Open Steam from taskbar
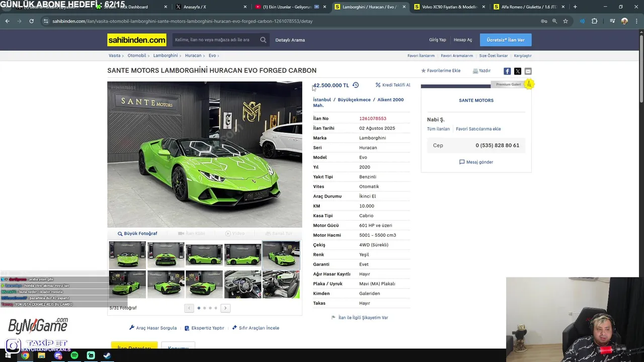This screenshot has width=644, height=362. click(107, 355)
